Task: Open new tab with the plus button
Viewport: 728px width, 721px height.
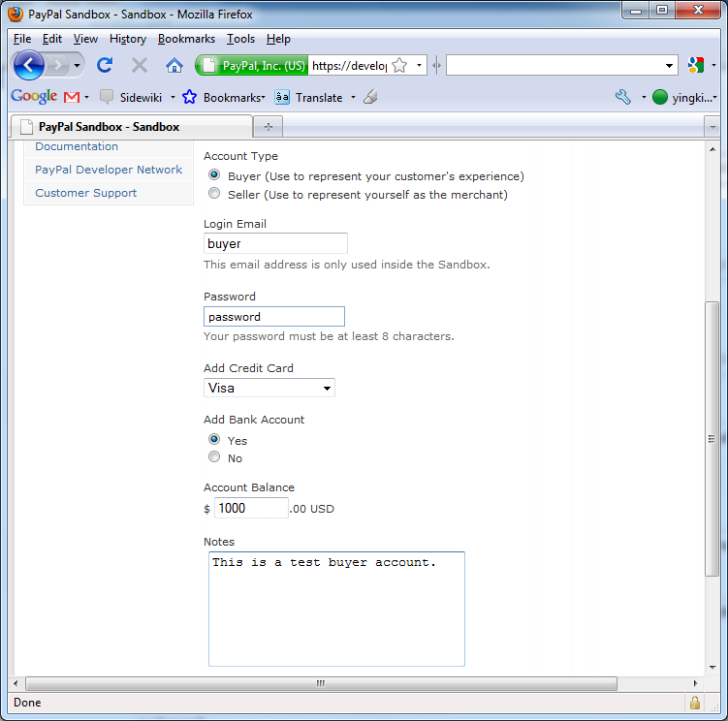Action: pyautogui.click(x=268, y=127)
